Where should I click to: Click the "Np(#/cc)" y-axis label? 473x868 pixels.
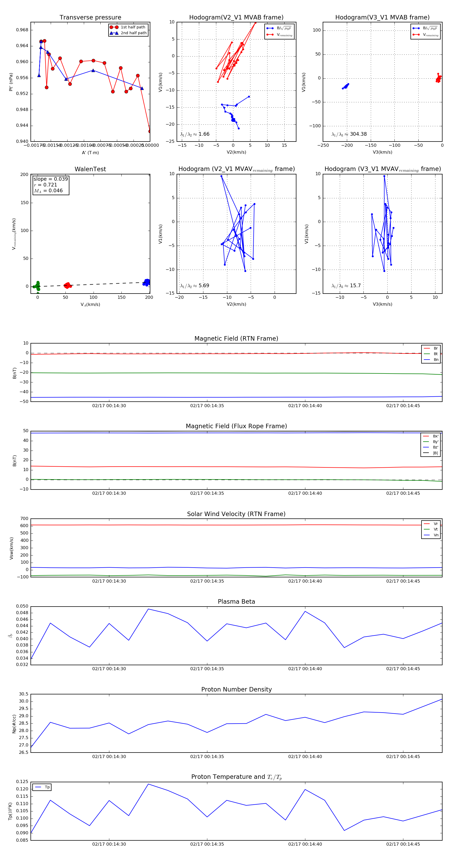pos(14,724)
